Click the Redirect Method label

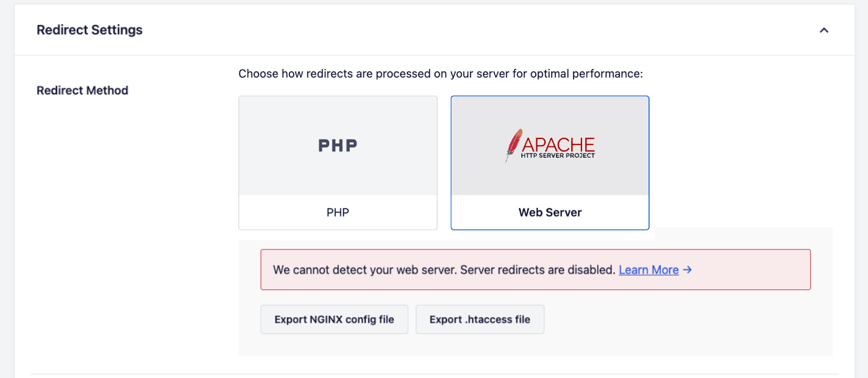(x=82, y=90)
